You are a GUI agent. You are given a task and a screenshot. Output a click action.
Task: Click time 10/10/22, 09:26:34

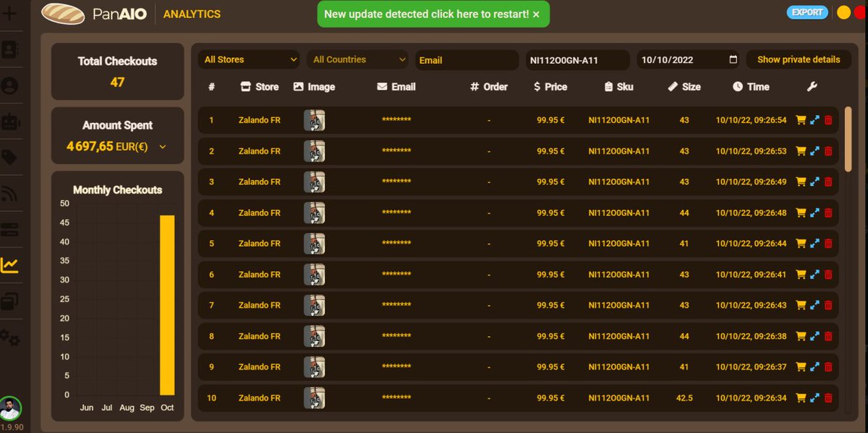click(751, 398)
